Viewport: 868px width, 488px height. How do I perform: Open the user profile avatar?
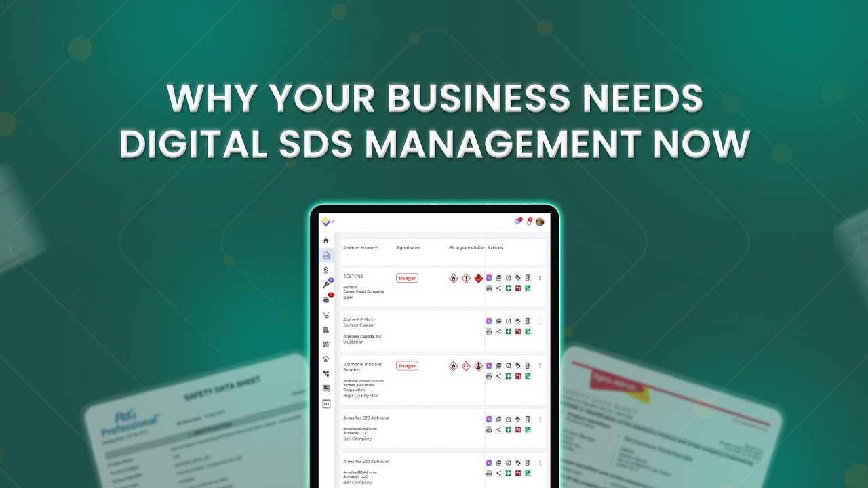coord(540,222)
